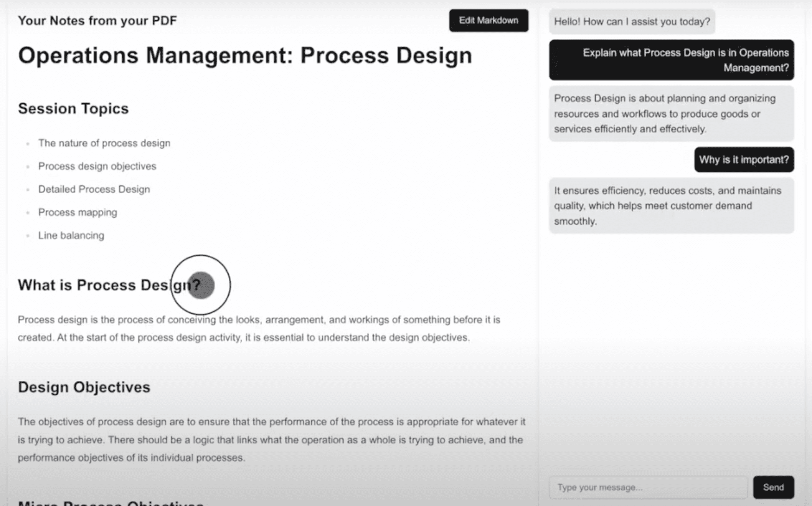Click 'The nature of process design' list item

tap(104, 143)
